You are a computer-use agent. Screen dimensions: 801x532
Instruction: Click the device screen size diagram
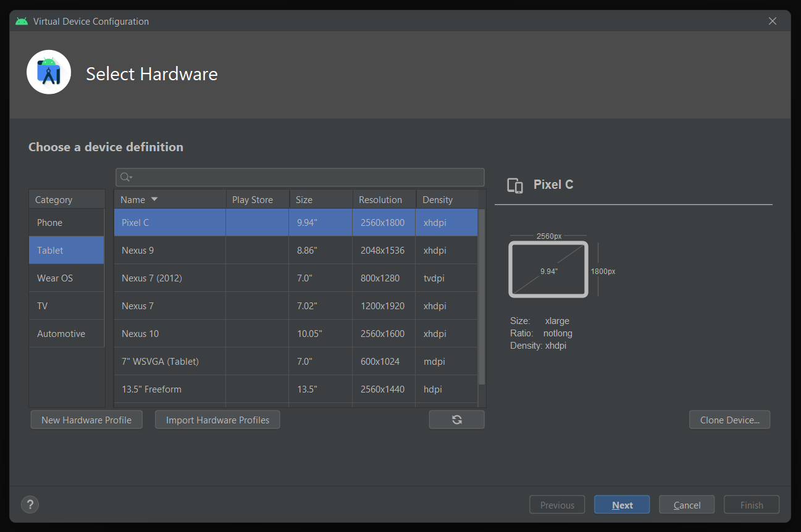548,270
